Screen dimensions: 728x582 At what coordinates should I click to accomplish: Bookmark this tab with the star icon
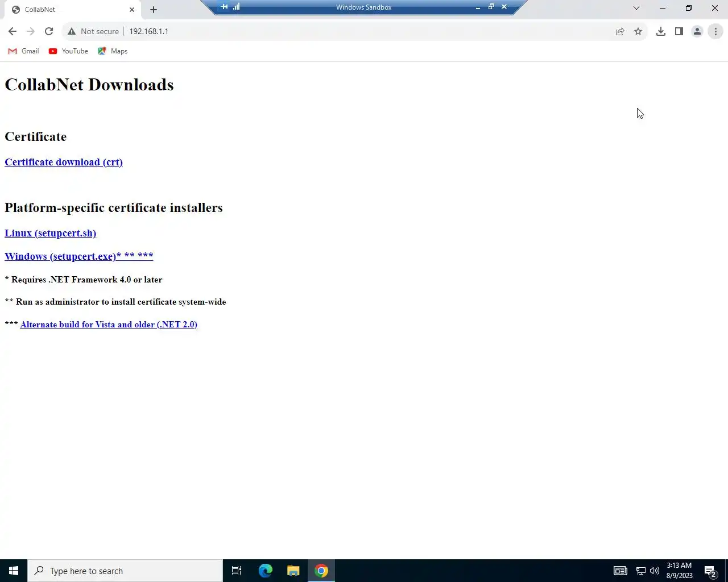click(x=638, y=31)
